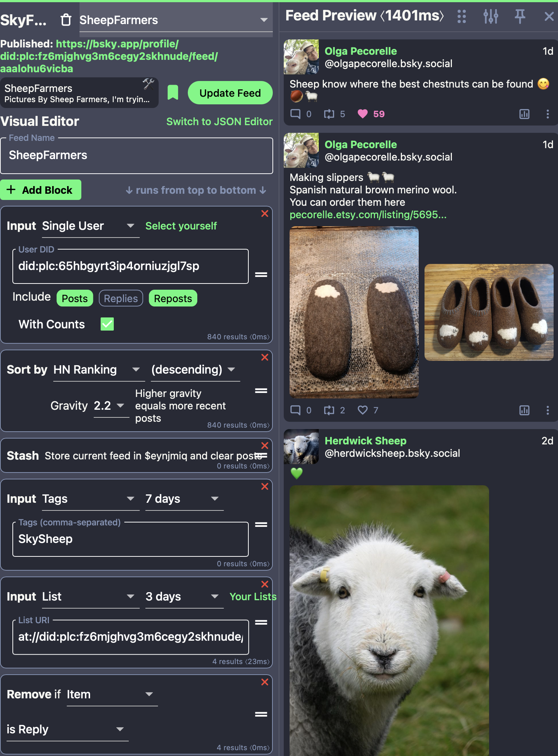Click the grid dots icon in Feed Preview

[x=461, y=16]
